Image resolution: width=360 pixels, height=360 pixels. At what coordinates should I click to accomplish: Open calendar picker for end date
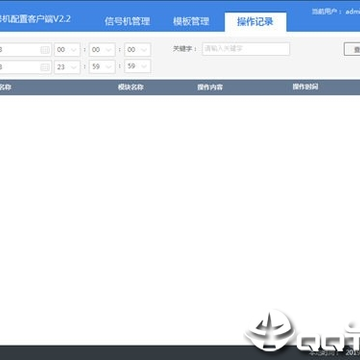click(x=45, y=67)
